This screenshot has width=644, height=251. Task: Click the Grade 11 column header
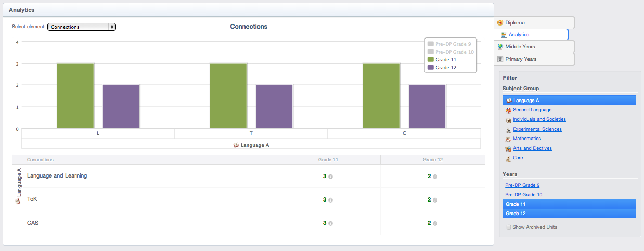[x=328, y=160]
